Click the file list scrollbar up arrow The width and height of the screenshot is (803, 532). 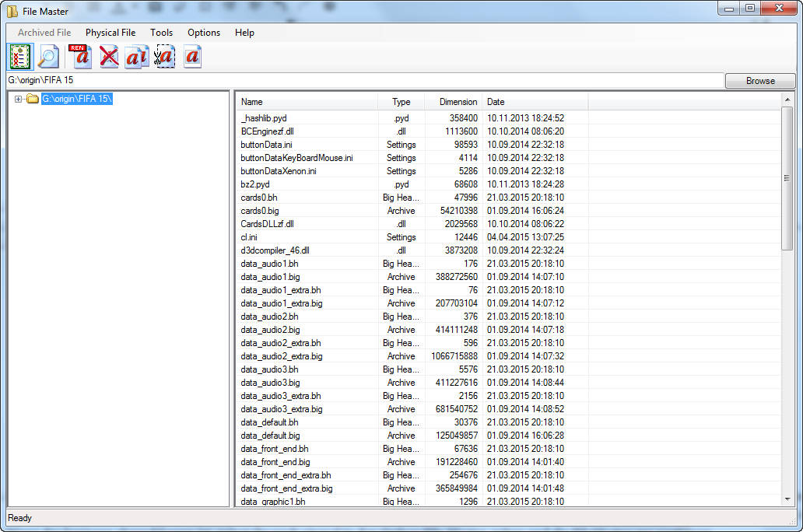[787, 100]
